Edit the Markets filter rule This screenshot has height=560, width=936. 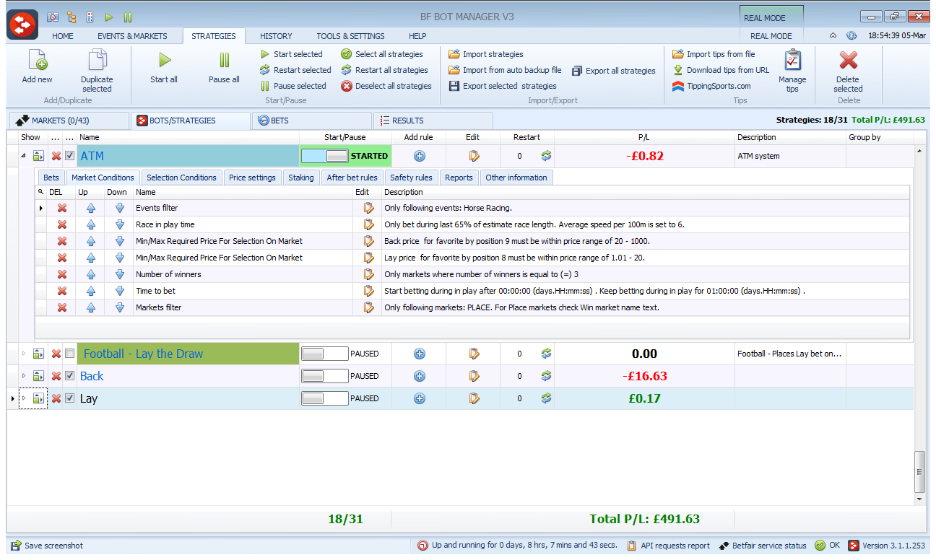368,307
